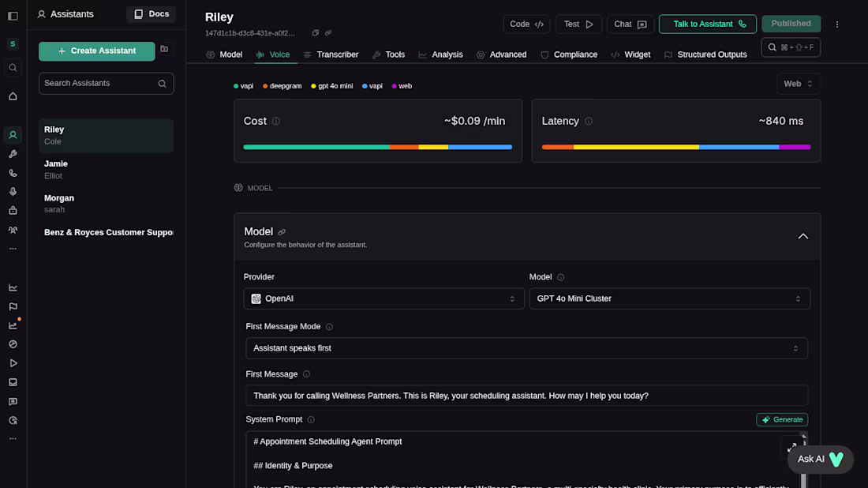Copy the assistant ID with copy icon
Screen dimensions: 868x488
[x=315, y=33]
